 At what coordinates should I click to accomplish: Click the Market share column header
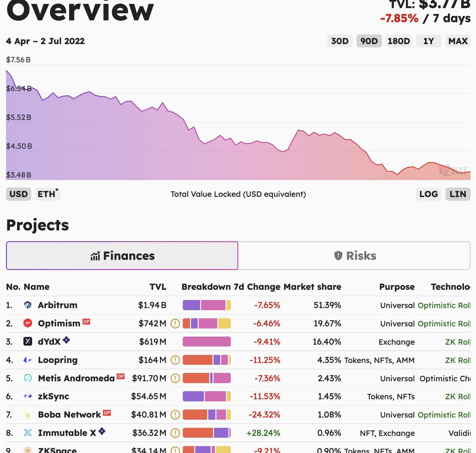coord(312,287)
